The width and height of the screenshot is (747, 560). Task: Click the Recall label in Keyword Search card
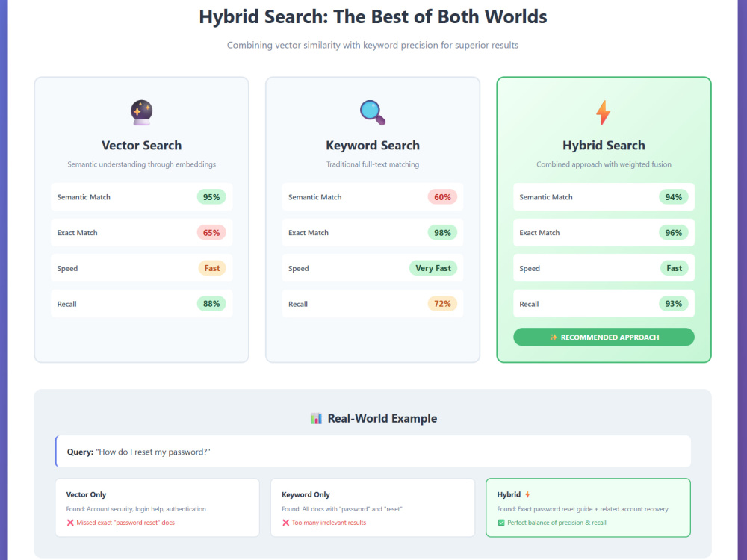tap(298, 305)
